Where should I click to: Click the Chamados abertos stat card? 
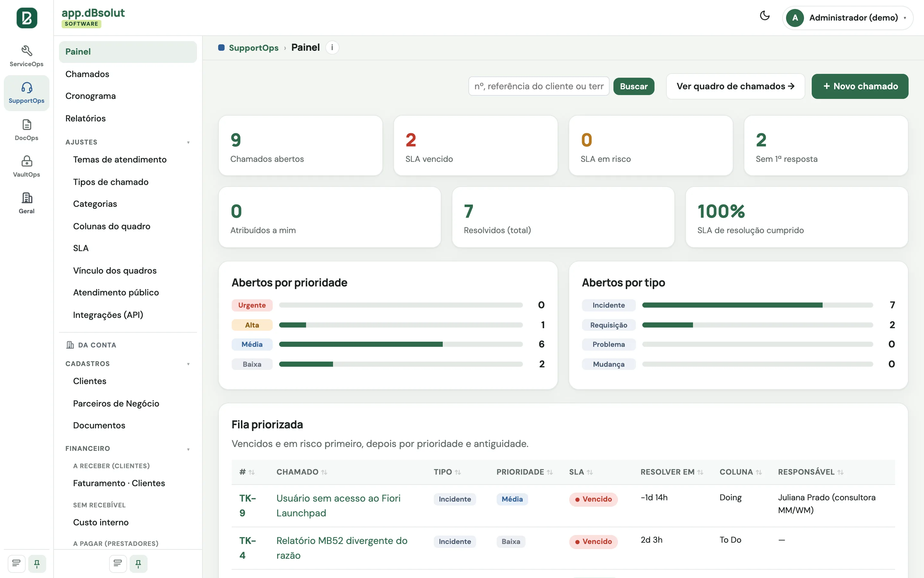(300, 146)
